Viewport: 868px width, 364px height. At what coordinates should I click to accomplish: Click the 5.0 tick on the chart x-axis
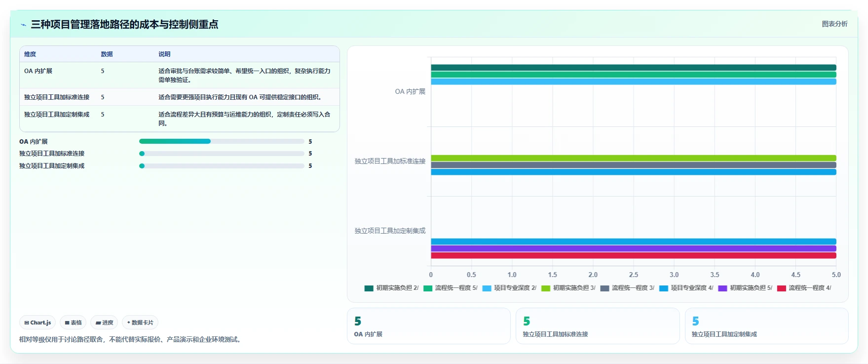(x=836, y=275)
